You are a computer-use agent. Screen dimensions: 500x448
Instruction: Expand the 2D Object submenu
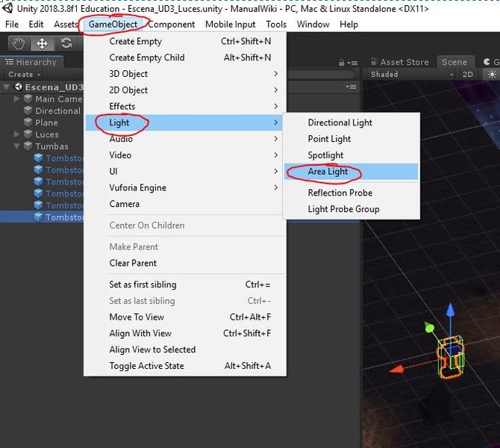pyautogui.click(x=185, y=90)
